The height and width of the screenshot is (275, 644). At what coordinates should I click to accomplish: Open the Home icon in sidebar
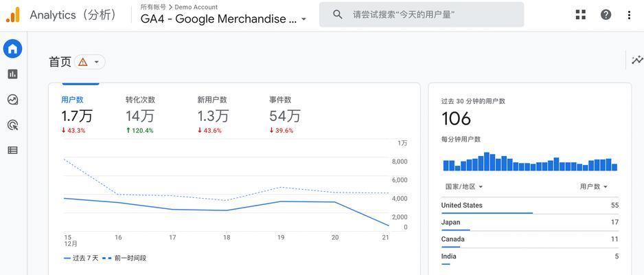pos(13,49)
